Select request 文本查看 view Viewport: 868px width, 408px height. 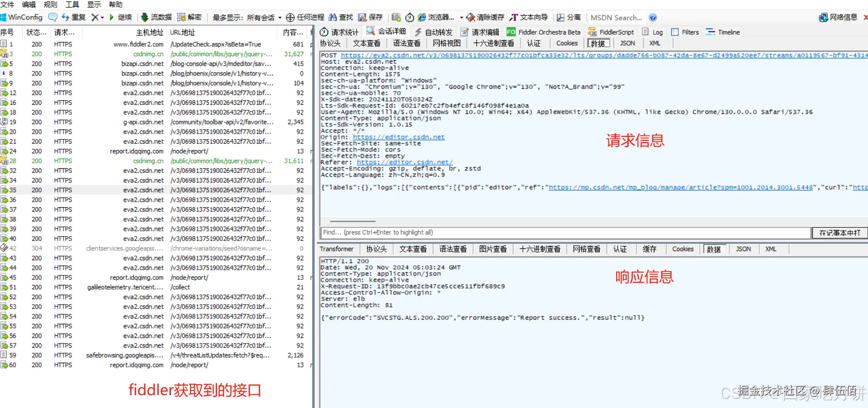tap(367, 43)
